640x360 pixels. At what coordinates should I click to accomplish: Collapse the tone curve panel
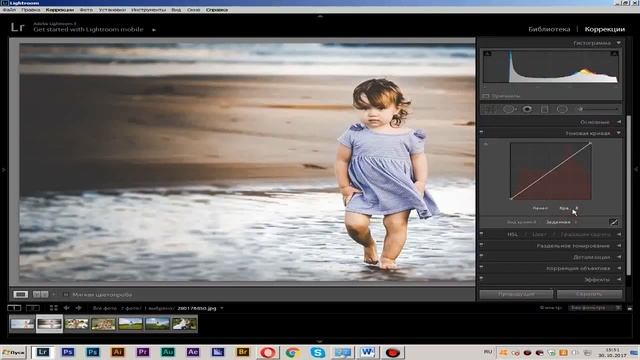[619, 133]
